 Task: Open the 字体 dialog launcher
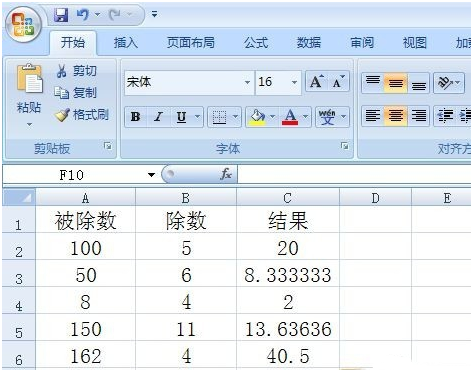point(345,146)
